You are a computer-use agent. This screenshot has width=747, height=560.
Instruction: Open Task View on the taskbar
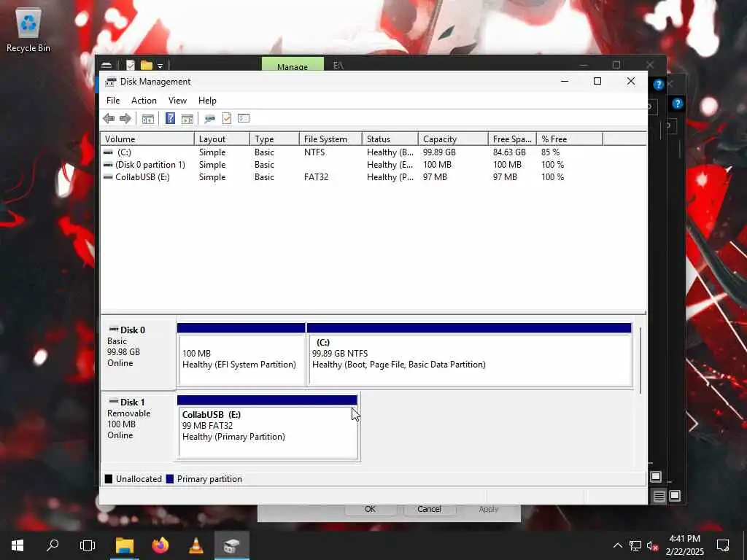(x=88, y=545)
